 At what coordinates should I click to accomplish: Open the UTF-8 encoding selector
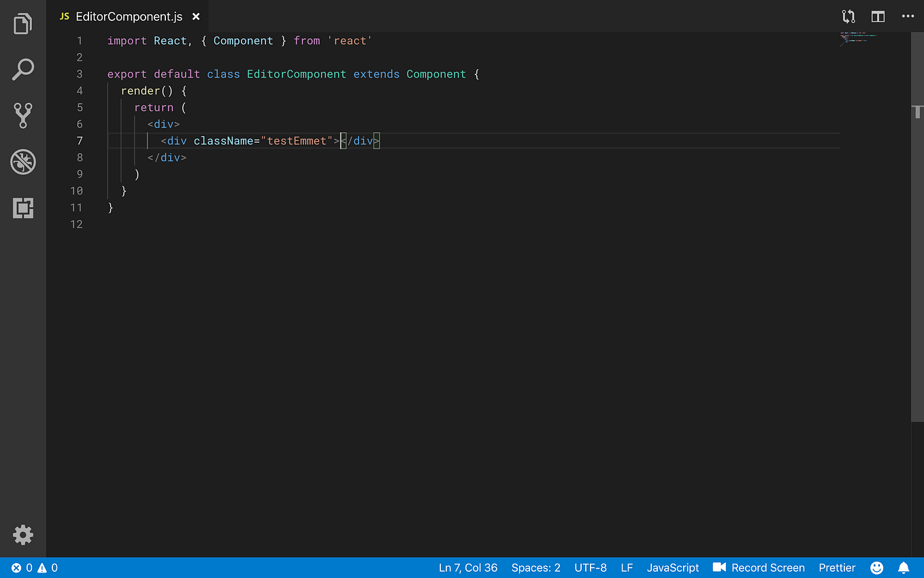point(590,567)
